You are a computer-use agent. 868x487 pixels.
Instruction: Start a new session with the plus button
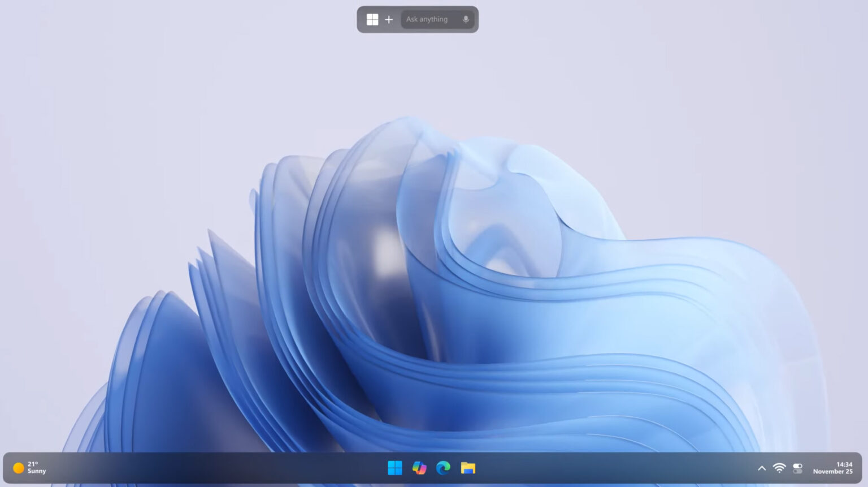click(389, 19)
